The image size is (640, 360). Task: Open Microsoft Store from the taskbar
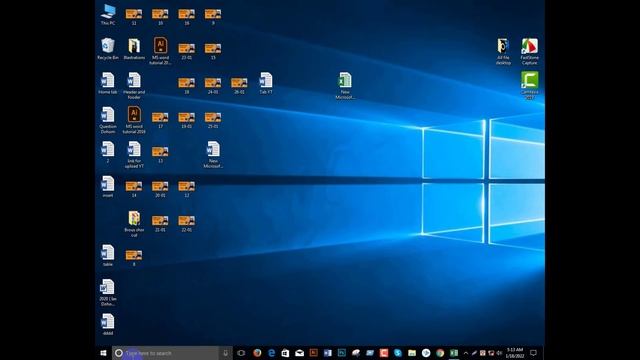(285, 353)
